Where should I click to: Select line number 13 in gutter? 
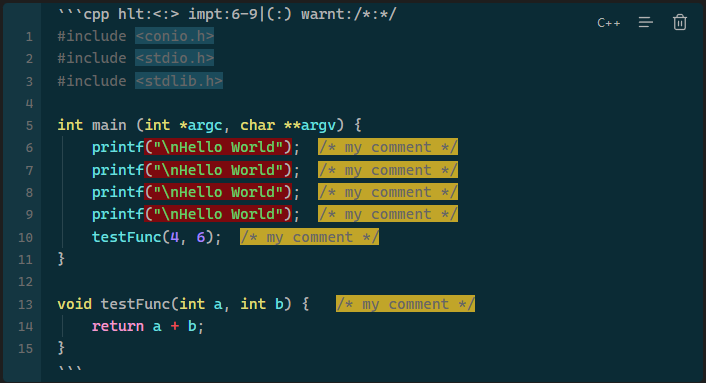point(26,305)
